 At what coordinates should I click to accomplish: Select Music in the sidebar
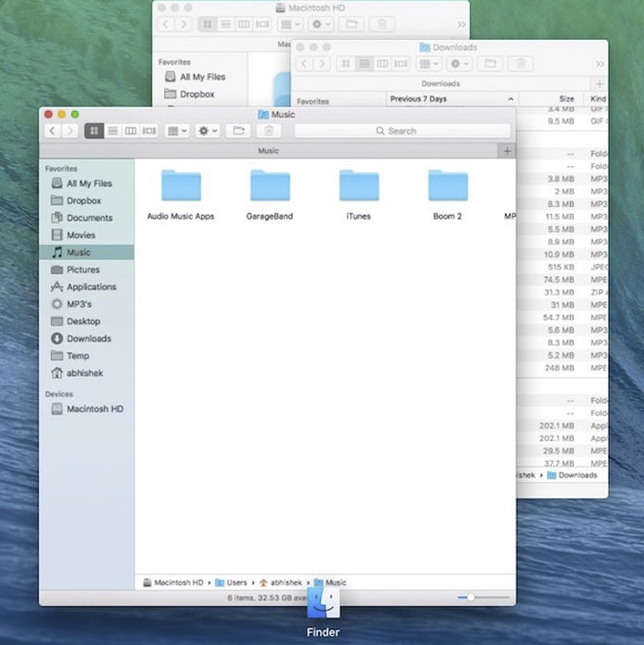click(x=86, y=252)
